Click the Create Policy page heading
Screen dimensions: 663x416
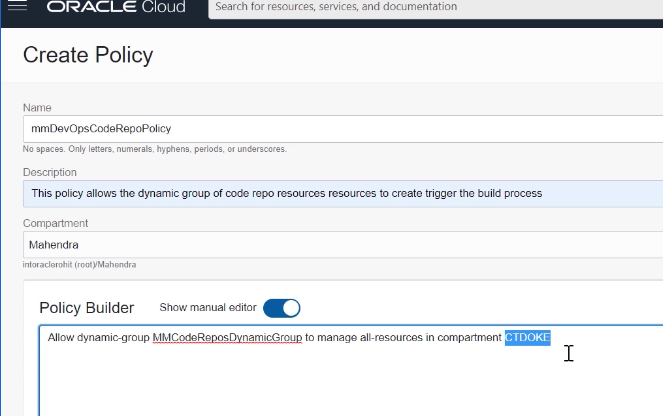88,55
